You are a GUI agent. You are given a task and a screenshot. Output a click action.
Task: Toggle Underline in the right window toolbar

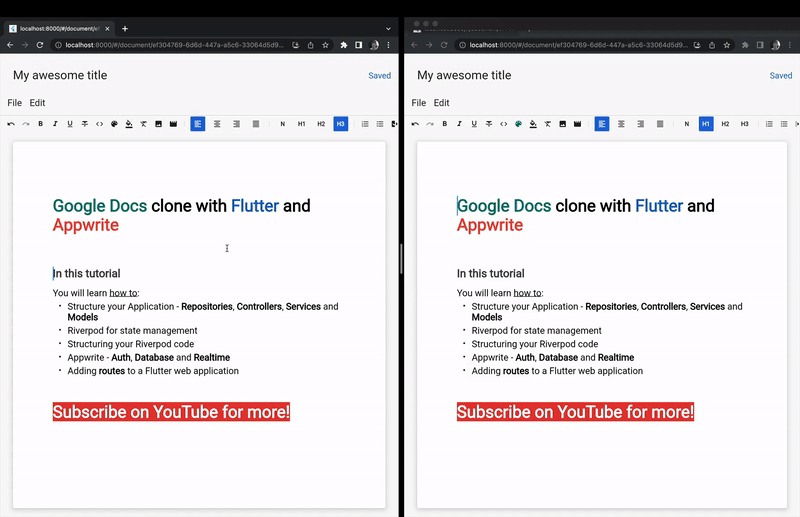(474, 124)
